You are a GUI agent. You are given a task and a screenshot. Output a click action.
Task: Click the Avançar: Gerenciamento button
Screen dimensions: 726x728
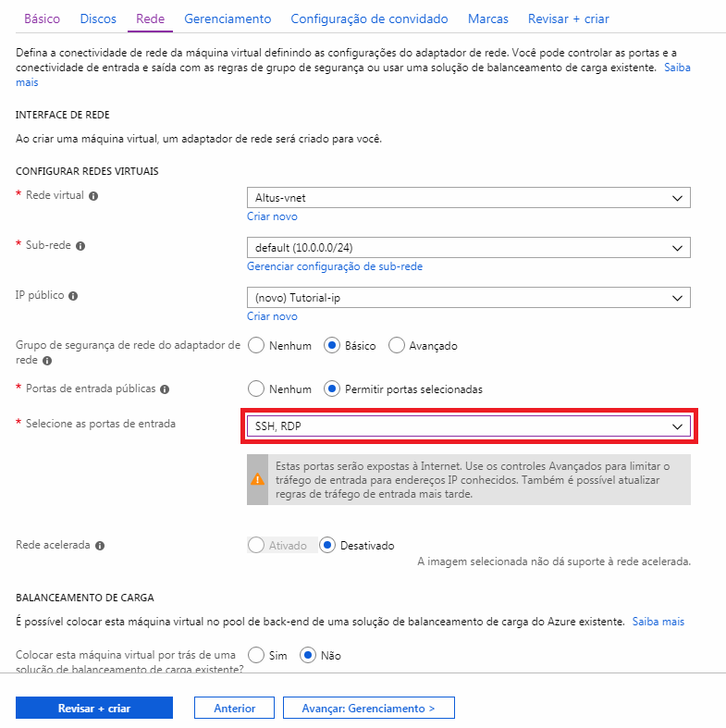tap(369, 708)
